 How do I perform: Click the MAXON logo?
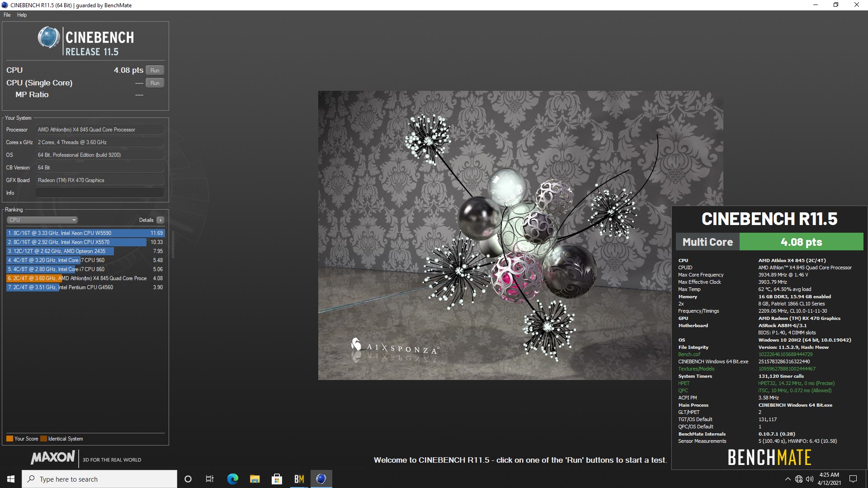[52, 457]
